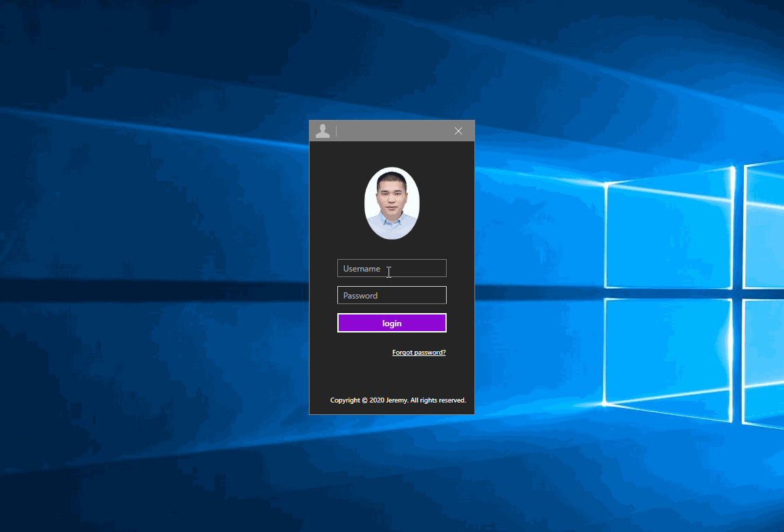This screenshot has width=784, height=532.
Task: Focus the Username field to start typing
Action: point(391,268)
